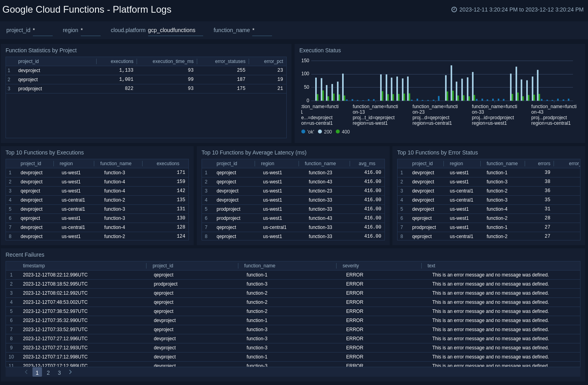Screen dimensions: 588x385
Task: Select devproject row in Function Statistics
Action: click(146, 71)
